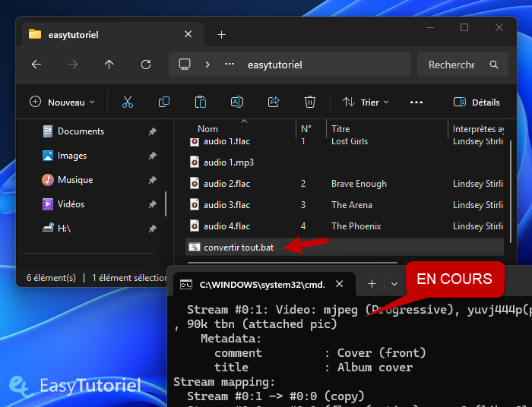532x407 pixels.
Task: Unpin Documents using its pin icon
Action: [x=152, y=131]
